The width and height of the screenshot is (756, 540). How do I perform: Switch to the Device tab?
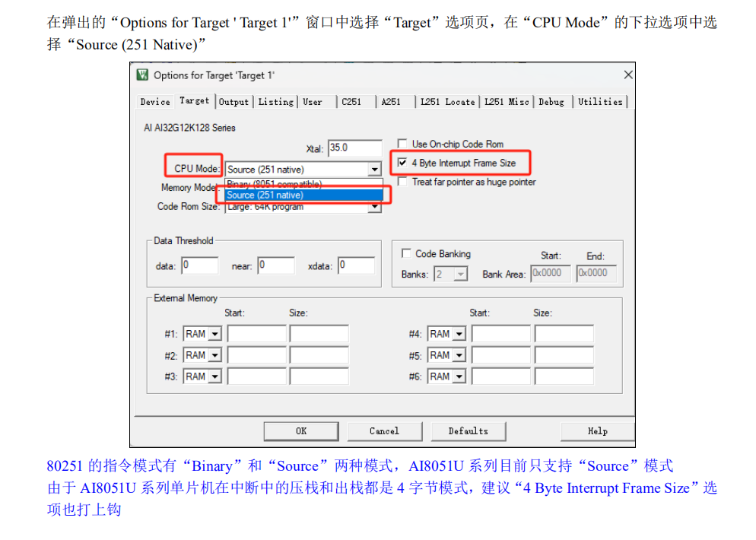(x=155, y=102)
